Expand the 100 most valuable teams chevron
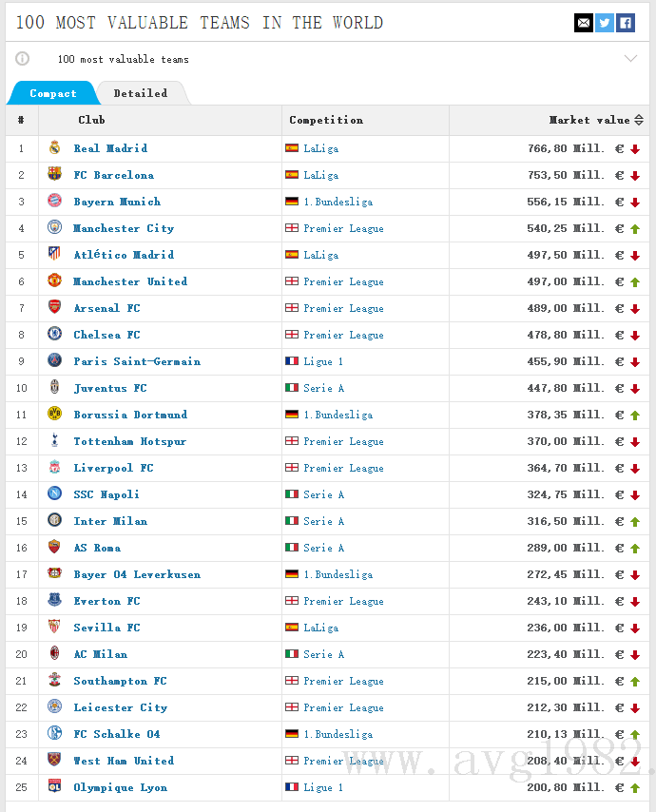 point(630,59)
